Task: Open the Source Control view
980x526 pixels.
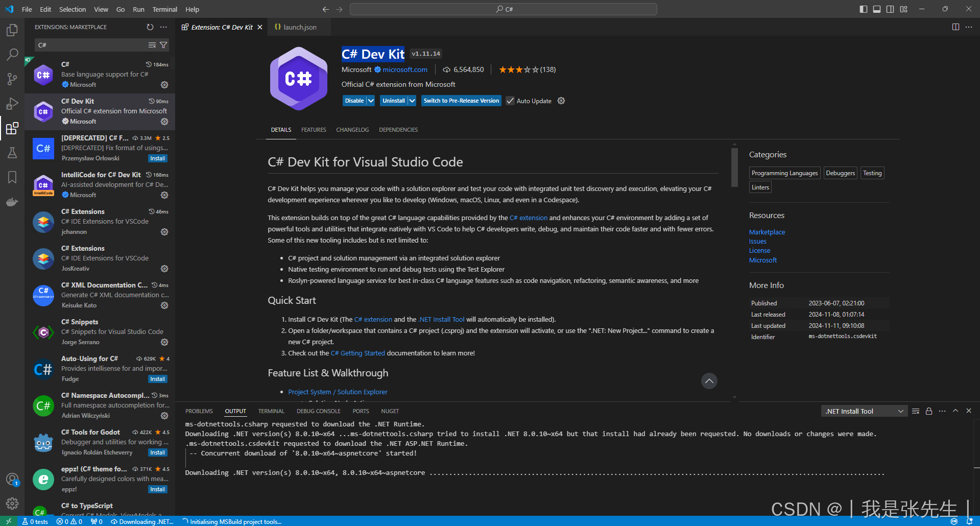Action: pos(12,79)
